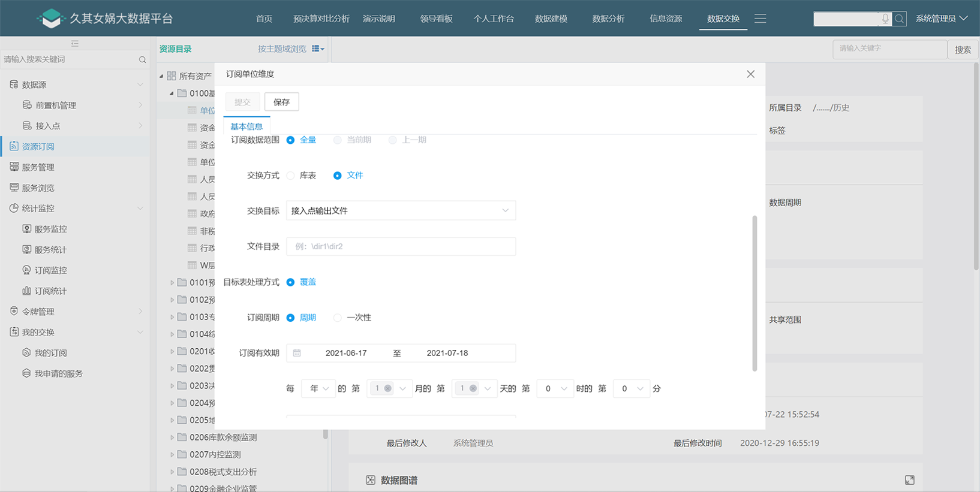Click the 保存 button
Image resolution: width=980 pixels, height=492 pixels.
tap(281, 102)
